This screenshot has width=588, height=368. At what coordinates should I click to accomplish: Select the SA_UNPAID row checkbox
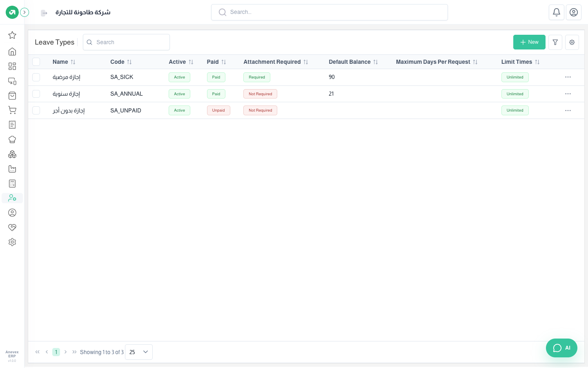[36, 110]
